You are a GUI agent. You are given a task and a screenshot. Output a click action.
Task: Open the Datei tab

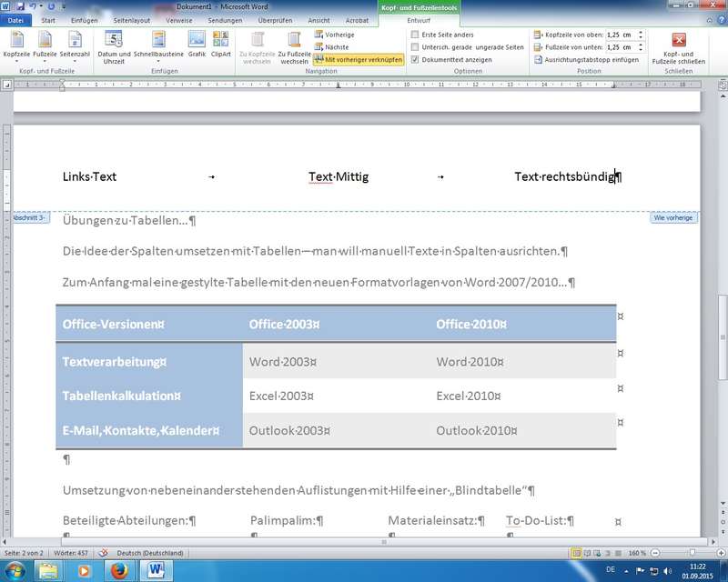[x=15, y=20]
